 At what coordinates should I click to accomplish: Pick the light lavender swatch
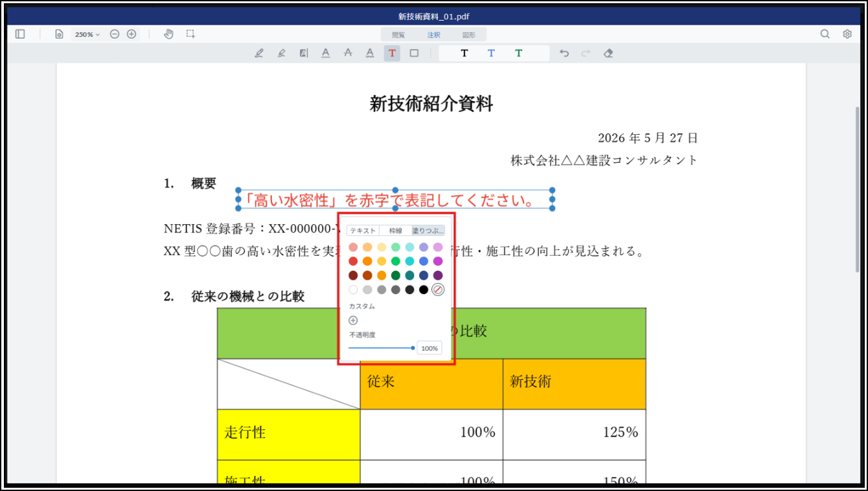(x=424, y=247)
